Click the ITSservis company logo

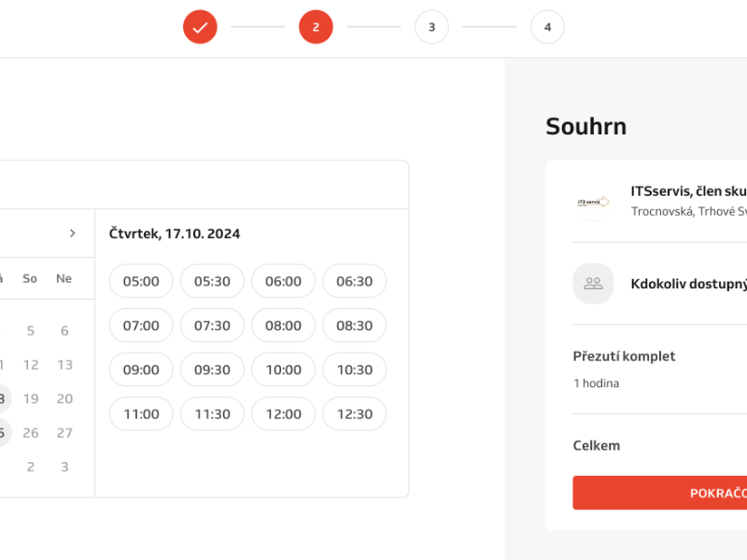point(593,201)
